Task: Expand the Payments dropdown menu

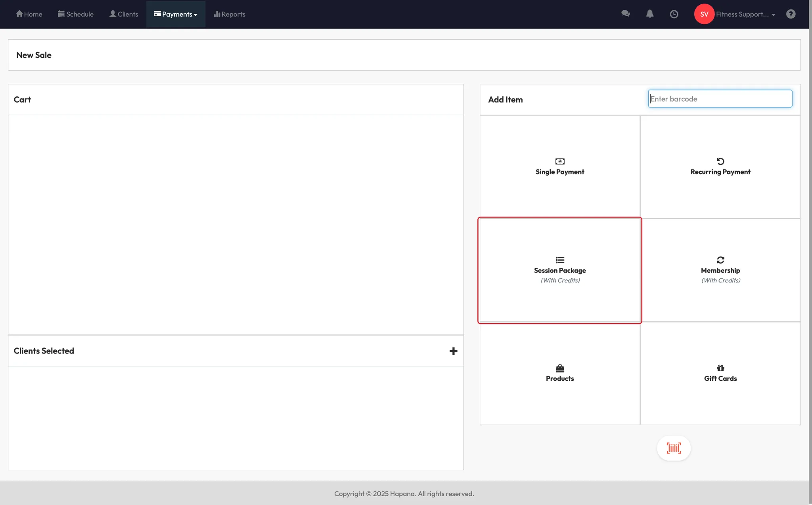Action: [x=176, y=14]
